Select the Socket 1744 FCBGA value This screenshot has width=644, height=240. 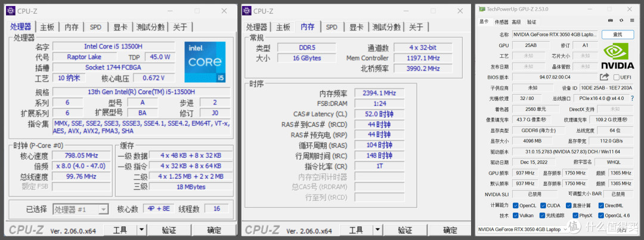(x=113, y=67)
